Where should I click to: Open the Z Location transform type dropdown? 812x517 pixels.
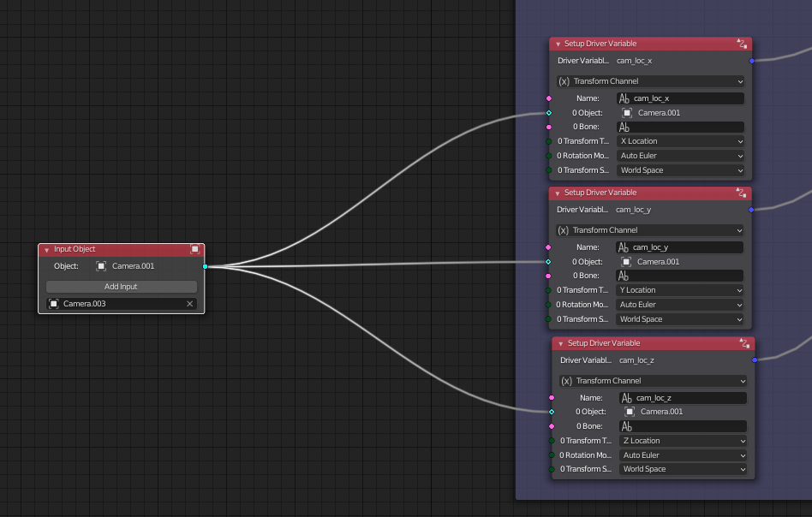click(x=683, y=441)
